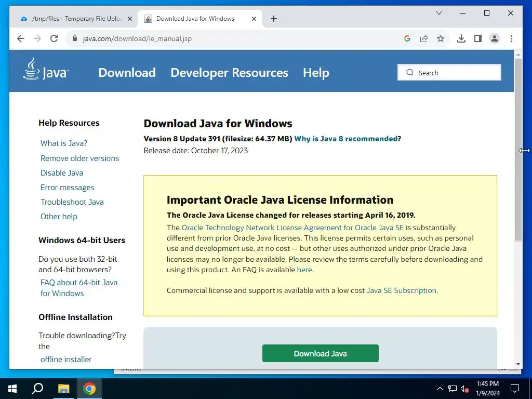The height and width of the screenshot is (399, 532).
Task: Click the 'Offline Installation' heading
Action: click(x=75, y=317)
